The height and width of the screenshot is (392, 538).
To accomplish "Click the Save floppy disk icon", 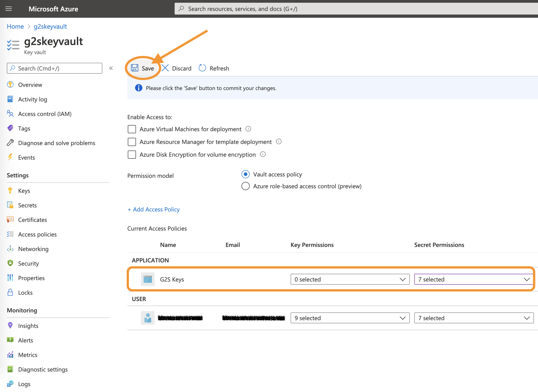I will tap(135, 68).
